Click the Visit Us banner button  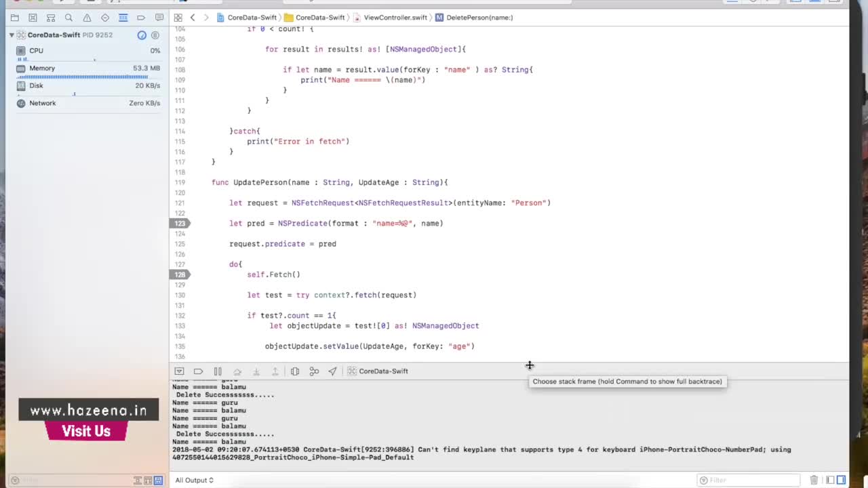tap(86, 431)
